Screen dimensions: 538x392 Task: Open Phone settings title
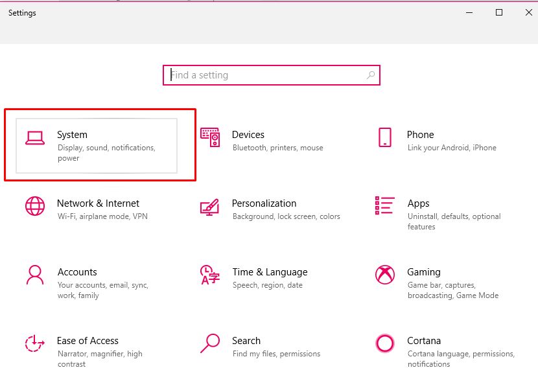coord(420,134)
